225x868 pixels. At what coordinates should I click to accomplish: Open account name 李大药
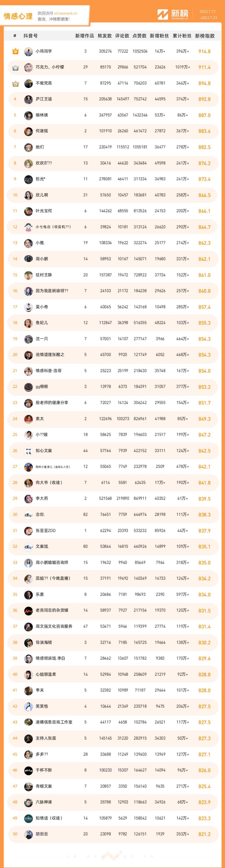tap(42, 498)
